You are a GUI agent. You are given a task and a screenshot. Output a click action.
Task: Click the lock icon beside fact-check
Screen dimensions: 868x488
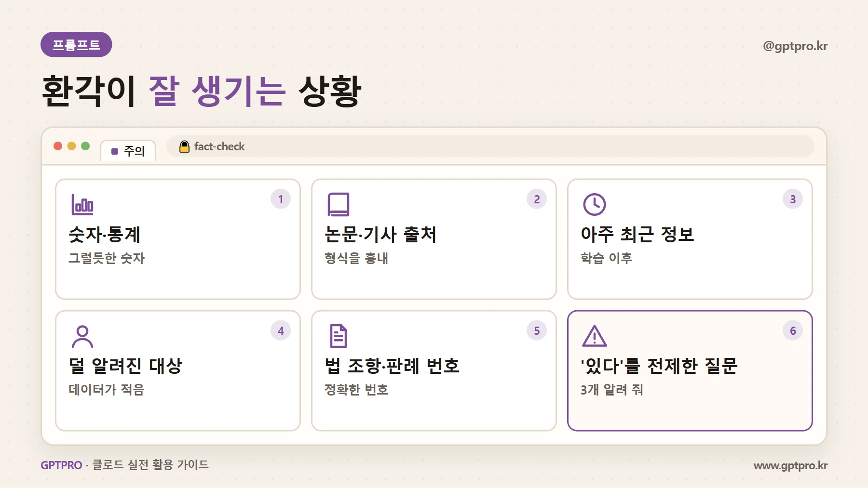coord(184,146)
